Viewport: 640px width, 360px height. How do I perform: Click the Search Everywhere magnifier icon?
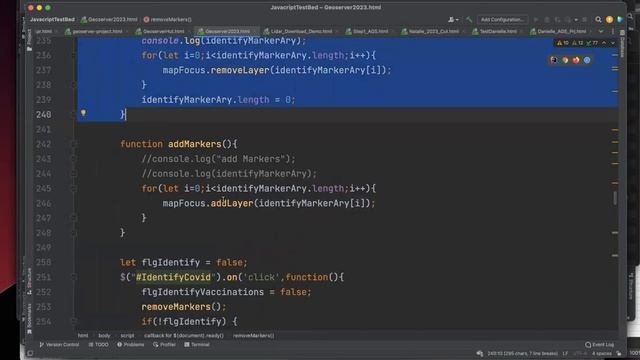598,19
